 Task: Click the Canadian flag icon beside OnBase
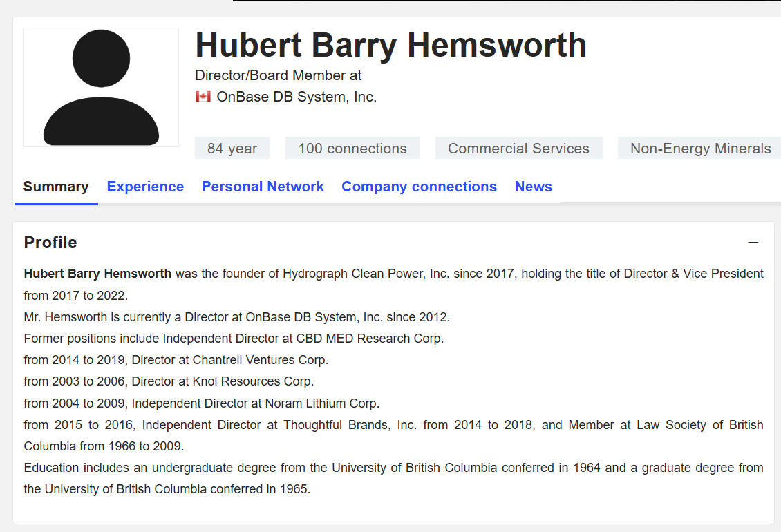tap(203, 96)
